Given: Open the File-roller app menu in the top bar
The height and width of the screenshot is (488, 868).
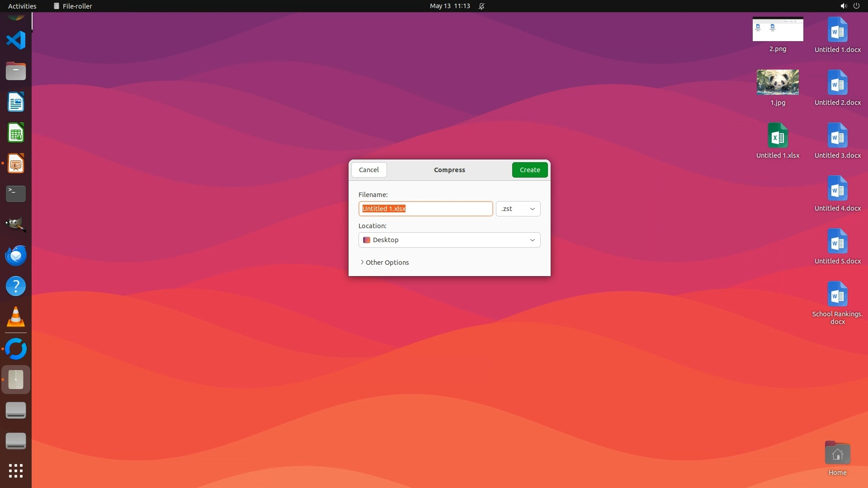Looking at the screenshot, I should click(73, 6).
